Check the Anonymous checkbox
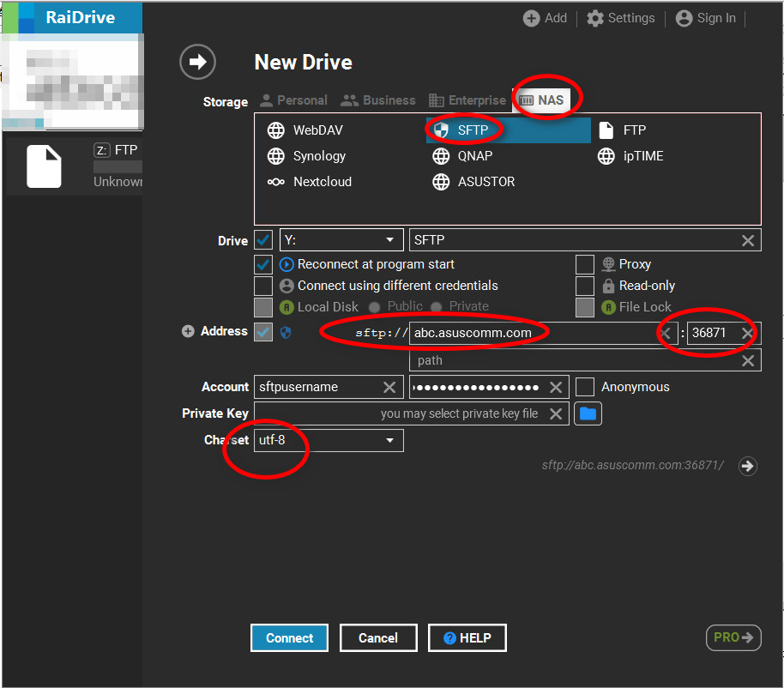The height and width of the screenshot is (688, 784). (x=584, y=387)
